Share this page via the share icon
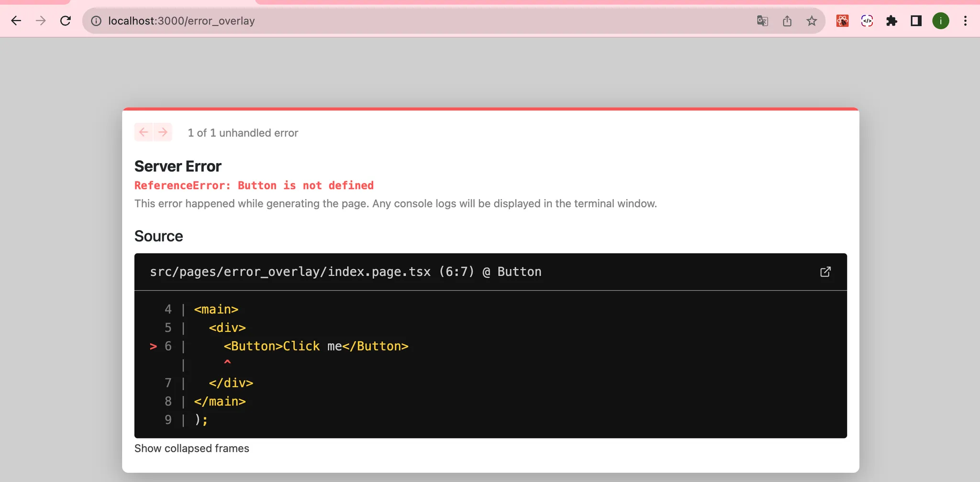Image resolution: width=980 pixels, height=482 pixels. [787, 21]
